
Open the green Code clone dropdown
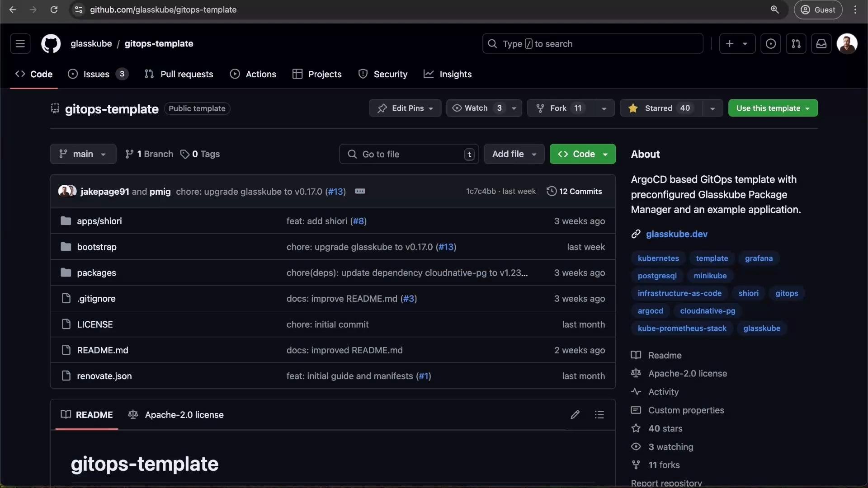(583, 154)
